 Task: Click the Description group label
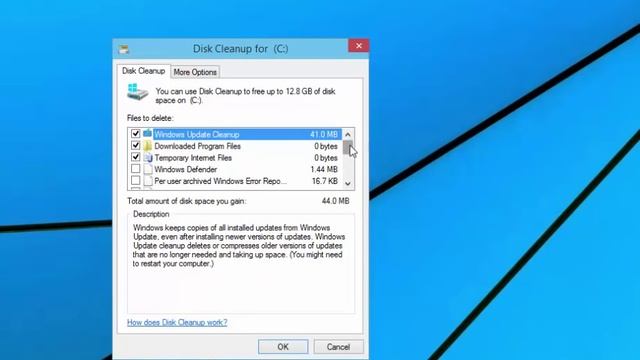(151, 214)
